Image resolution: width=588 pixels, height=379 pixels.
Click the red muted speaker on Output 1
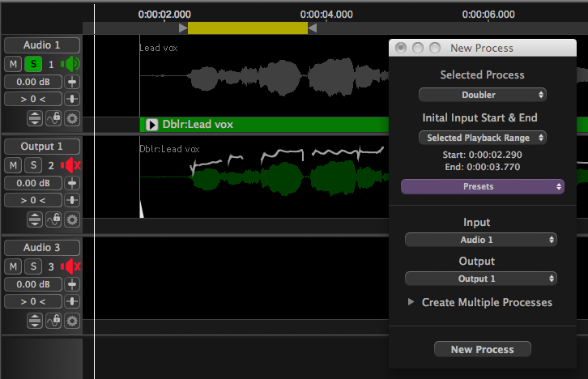(72, 166)
